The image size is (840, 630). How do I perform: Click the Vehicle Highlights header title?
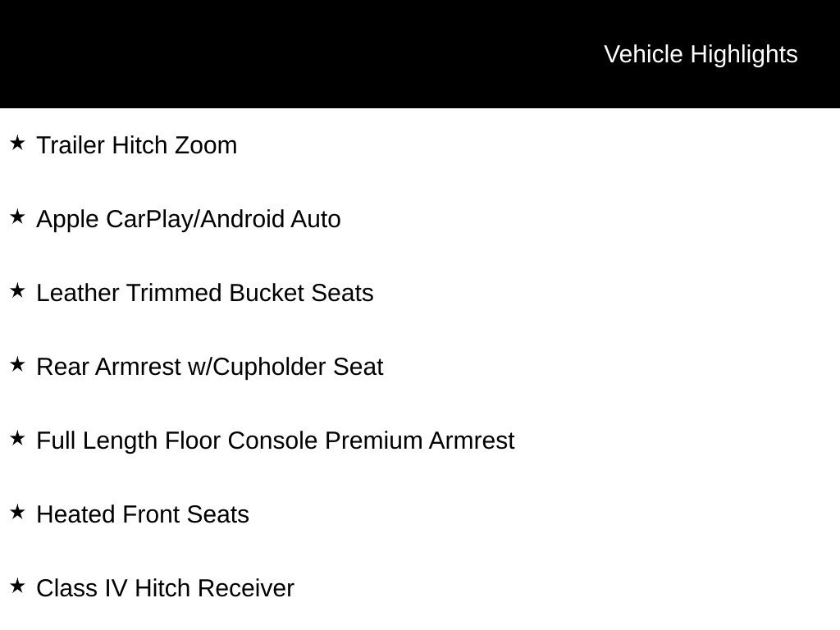point(701,55)
